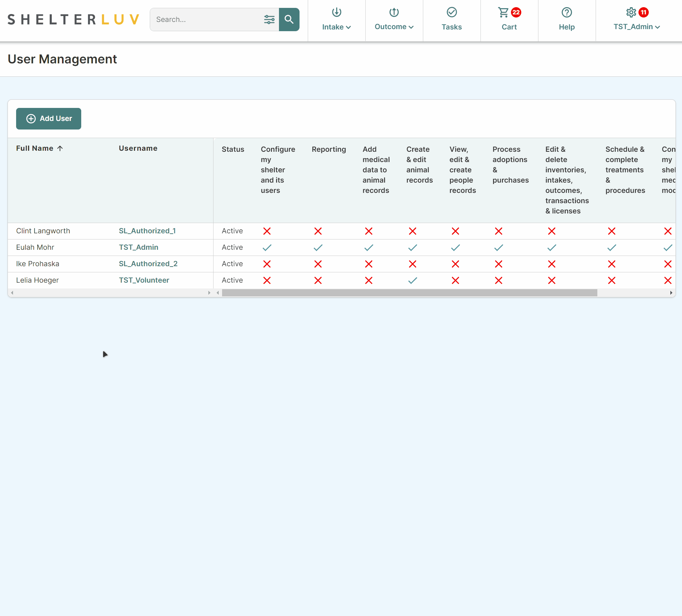Click Eulah Mohr's Reporting checkmark
Image resolution: width=682 pixels, height=616 pixels.
click(x=318, y=248)
